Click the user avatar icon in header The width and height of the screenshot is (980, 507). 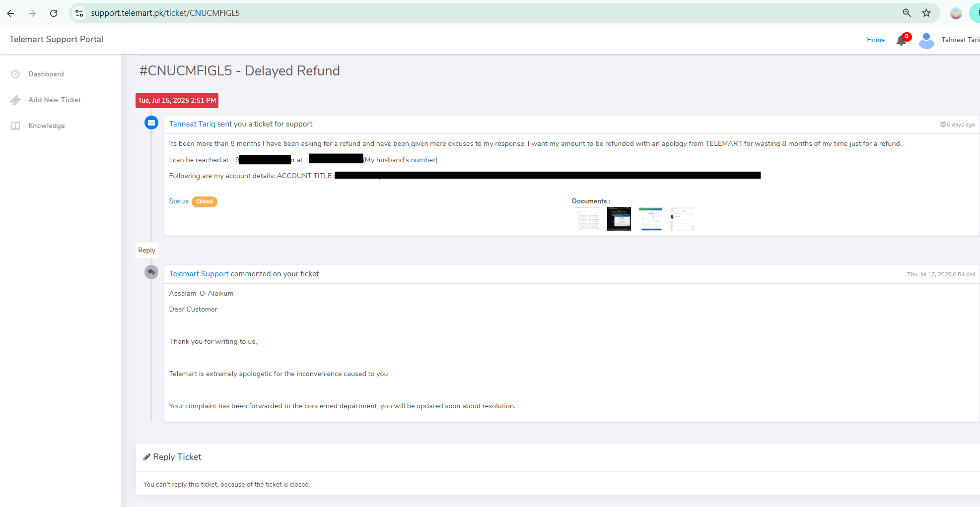[926, 40]
